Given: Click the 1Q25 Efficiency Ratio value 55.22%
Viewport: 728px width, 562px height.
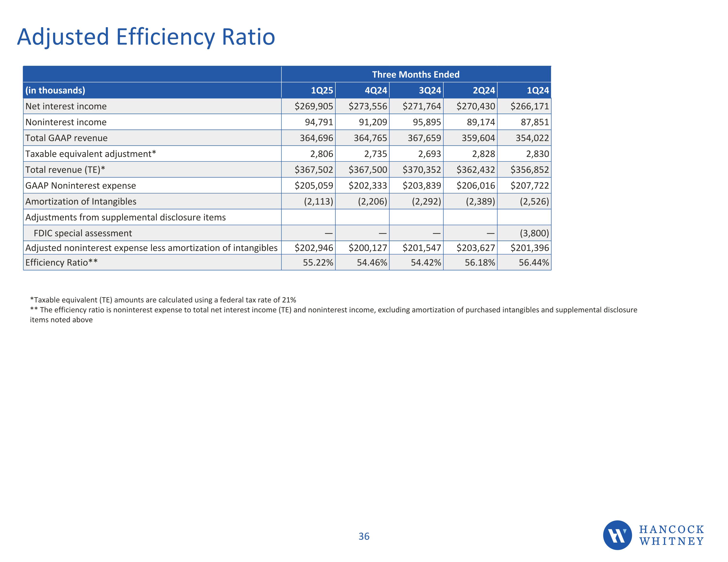Looking at the screenshot, I should pos(318,263).
